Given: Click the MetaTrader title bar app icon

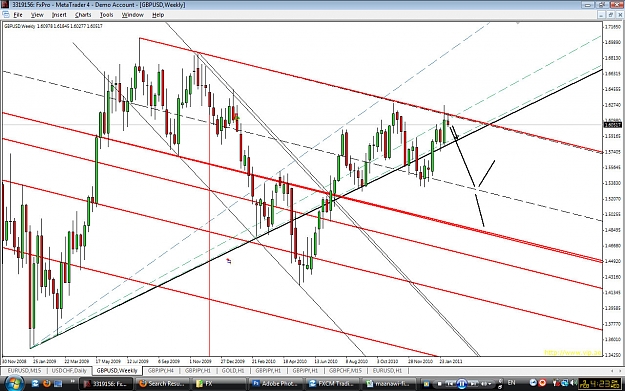Looking at the screenshot, I should (x=5, y=4).
